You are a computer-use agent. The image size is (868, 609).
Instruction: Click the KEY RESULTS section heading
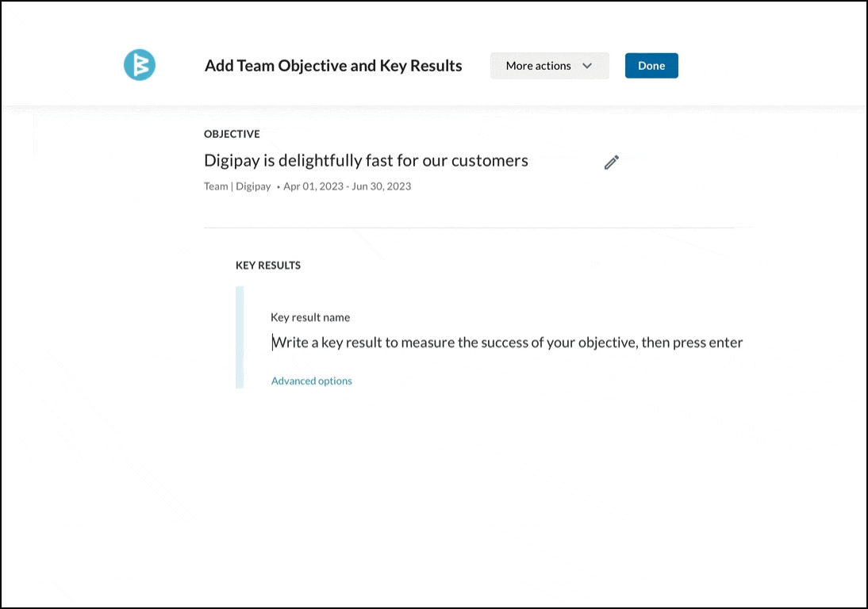[x=268, y=266]
